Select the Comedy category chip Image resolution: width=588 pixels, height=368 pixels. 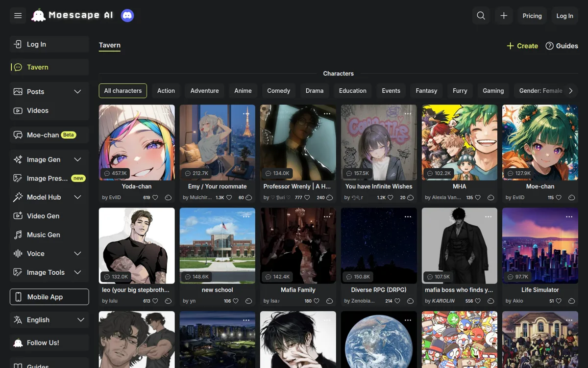click(279, 91)
